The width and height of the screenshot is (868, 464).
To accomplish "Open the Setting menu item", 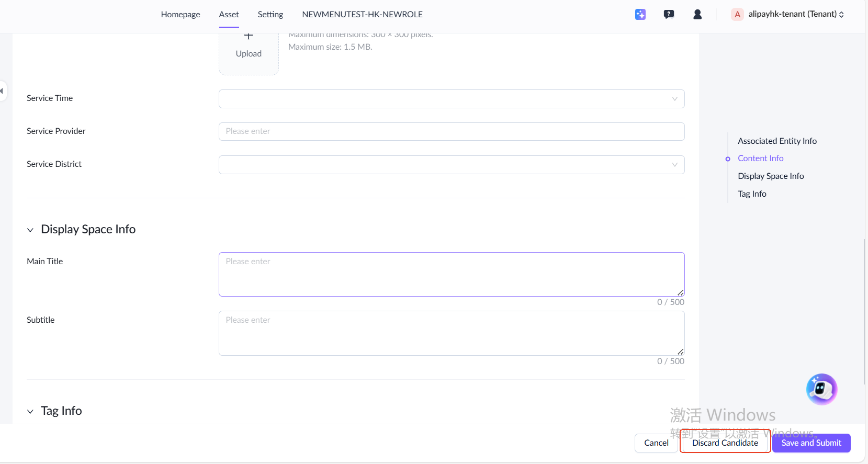I will tap(270, 15).
